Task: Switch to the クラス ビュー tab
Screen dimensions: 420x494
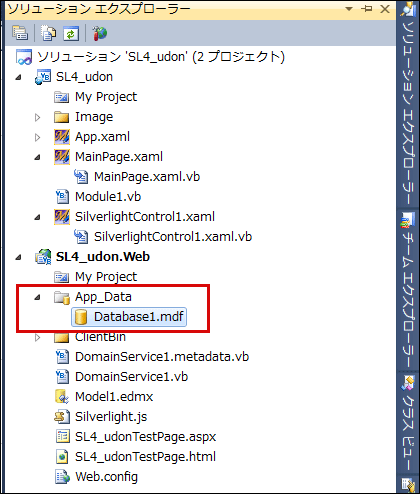Action: (408, 422)
